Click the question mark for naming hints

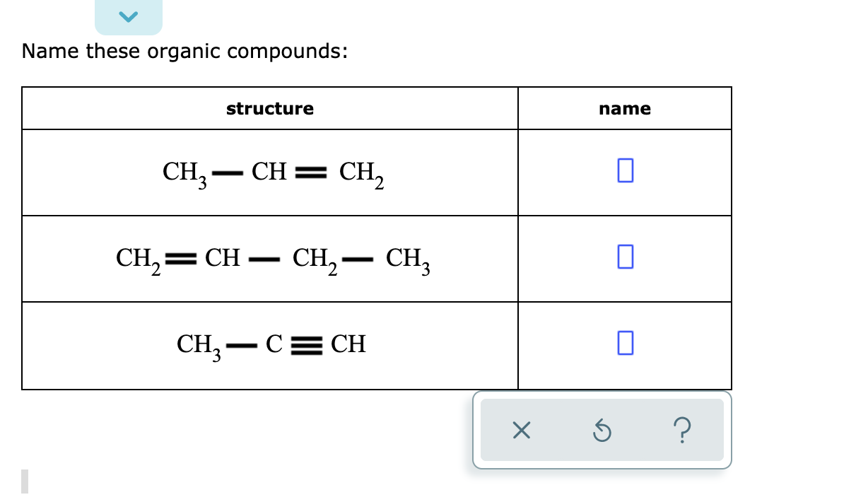click(682, 431)
